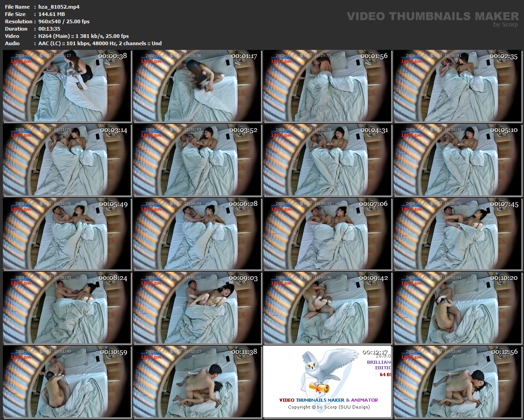This screenshot has width=524, height=420.
Task: Click the frame marked 00:05:10
Action: [456, 160]
